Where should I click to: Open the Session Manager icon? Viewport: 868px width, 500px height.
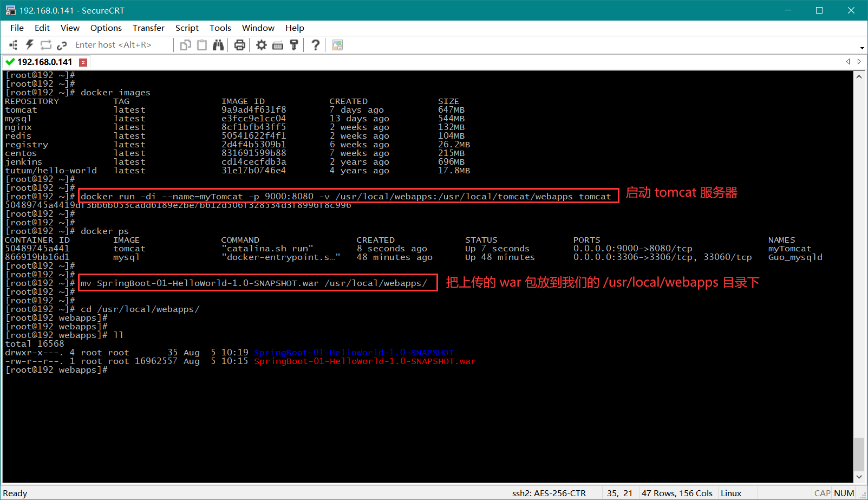pyautogui.click(x=14, y=45)
